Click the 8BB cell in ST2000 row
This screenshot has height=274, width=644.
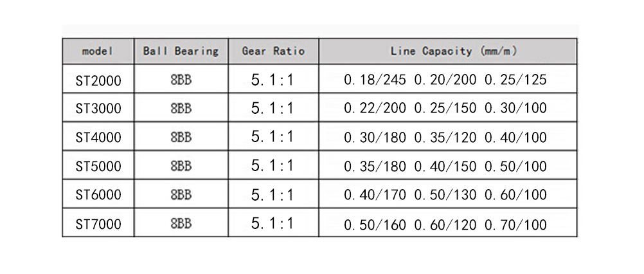(181, 80)
